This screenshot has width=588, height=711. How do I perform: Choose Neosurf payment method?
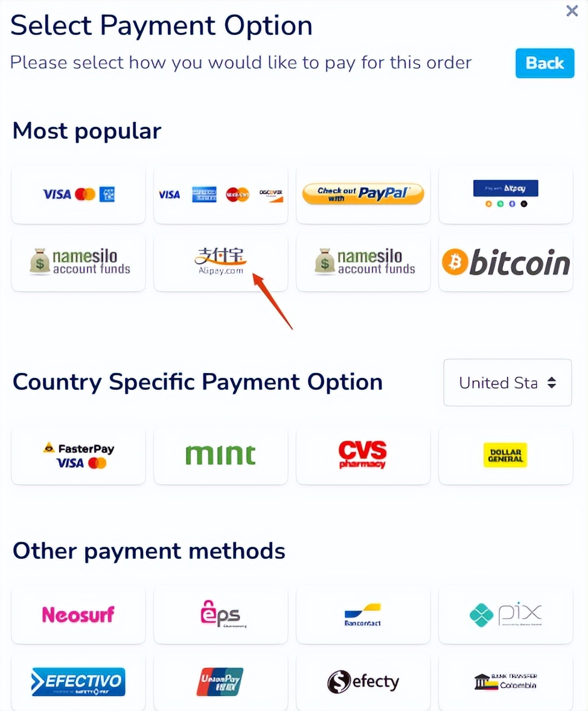pyautogui.click(x=78, y=614)
